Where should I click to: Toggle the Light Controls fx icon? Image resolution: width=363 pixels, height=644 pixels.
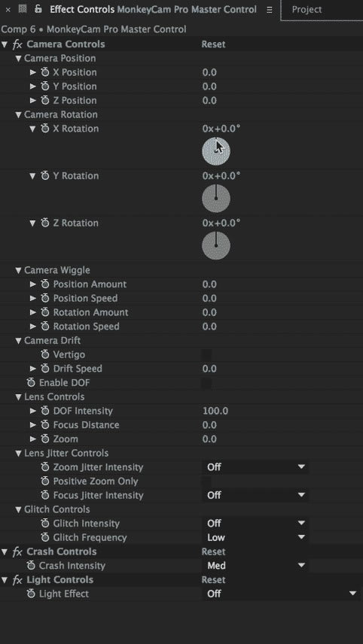point(17,580)
